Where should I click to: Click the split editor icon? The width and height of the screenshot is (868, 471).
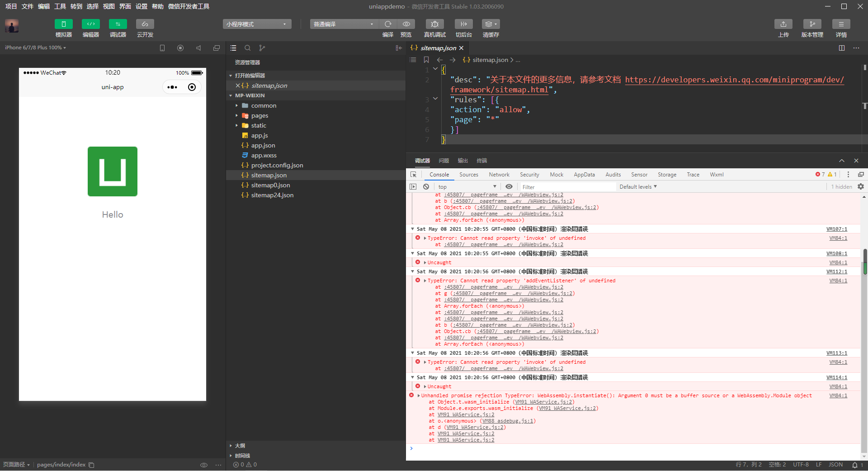[841, 48]
